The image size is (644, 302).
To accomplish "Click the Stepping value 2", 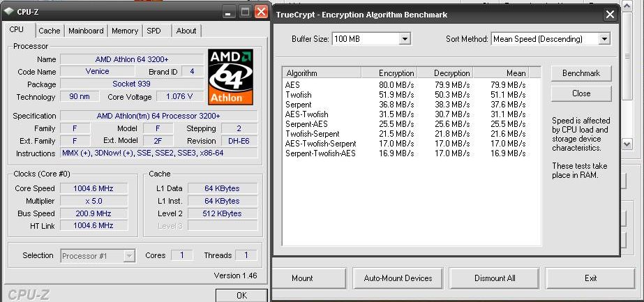I will (x=239, y=128).
